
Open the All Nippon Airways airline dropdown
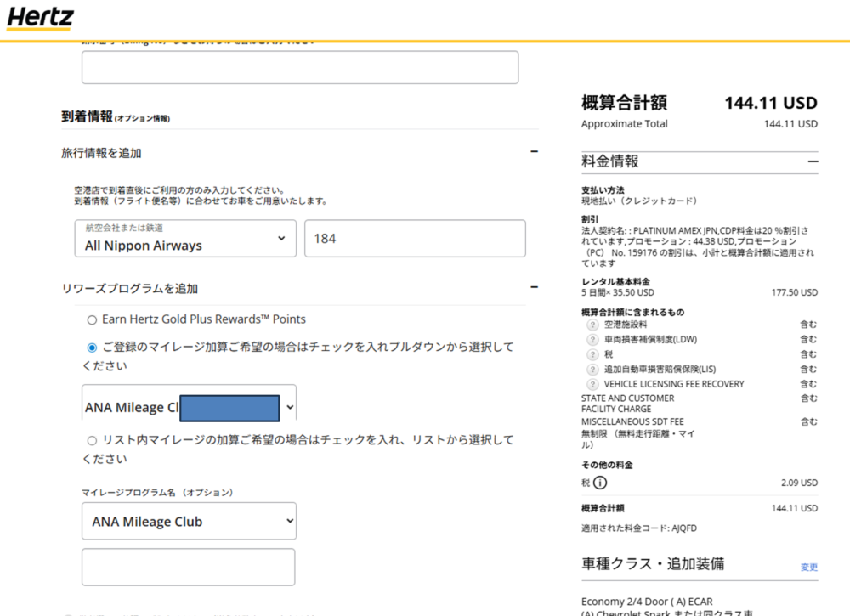pyautogui.click(x=185, y=239)
